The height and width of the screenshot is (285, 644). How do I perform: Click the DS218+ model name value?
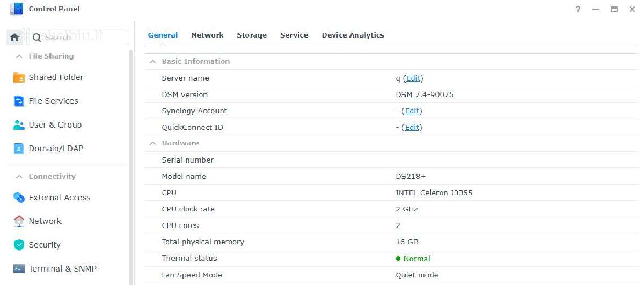tap(411, 177)
